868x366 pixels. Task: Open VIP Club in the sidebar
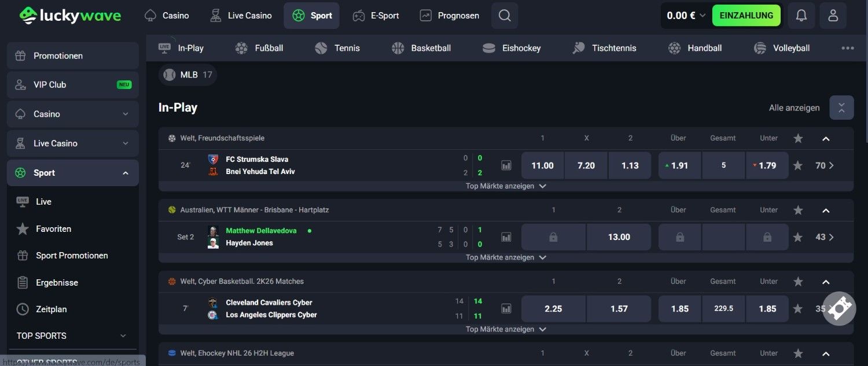tap(73, 84)
